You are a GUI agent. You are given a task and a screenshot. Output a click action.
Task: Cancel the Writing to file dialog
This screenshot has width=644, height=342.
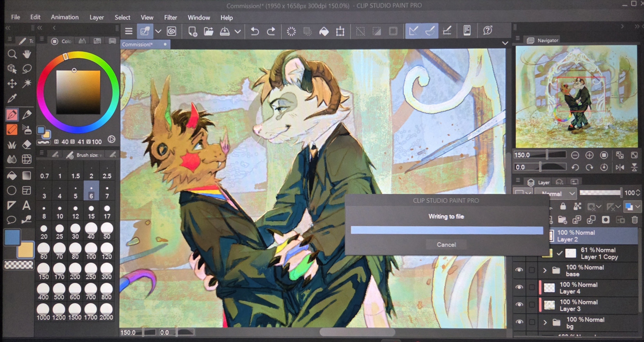[446, 245]
